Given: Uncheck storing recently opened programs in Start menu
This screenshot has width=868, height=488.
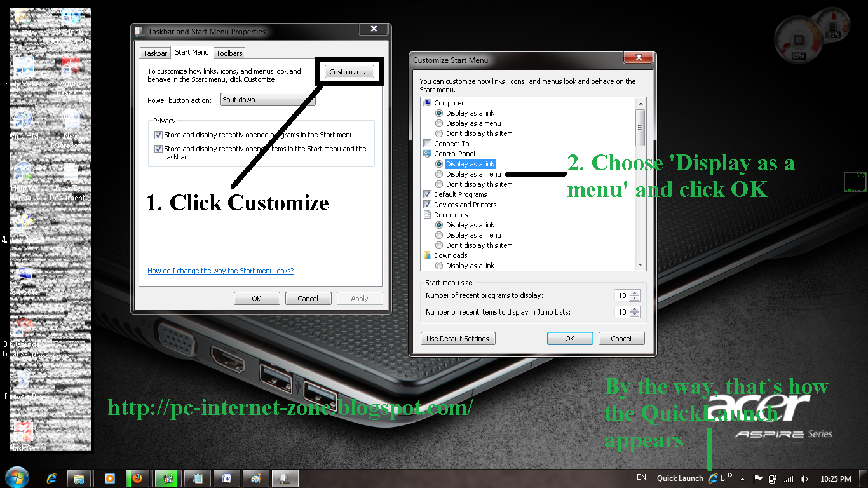Looking at the screenshot, I should pos(158,134).
